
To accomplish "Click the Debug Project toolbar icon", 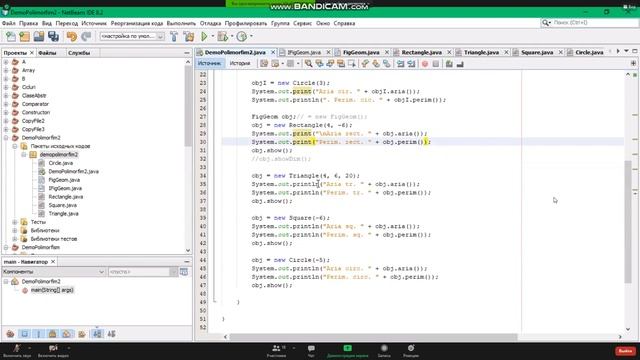I will coord(222,37).
